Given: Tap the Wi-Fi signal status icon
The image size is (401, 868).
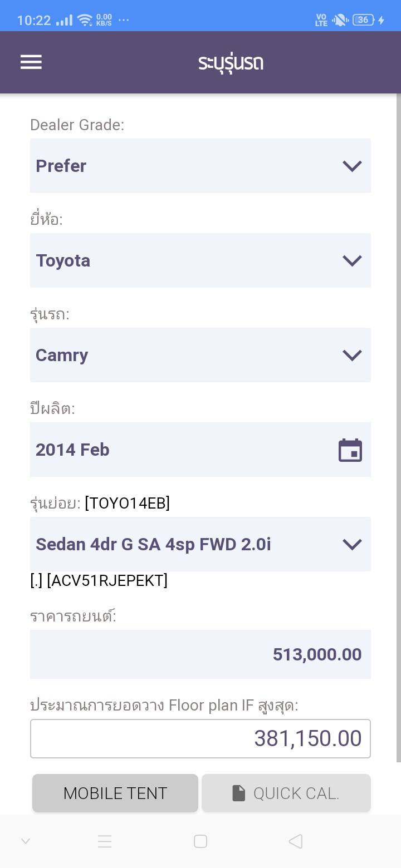Looking at the screenshot, I should (x=85, y=21).
